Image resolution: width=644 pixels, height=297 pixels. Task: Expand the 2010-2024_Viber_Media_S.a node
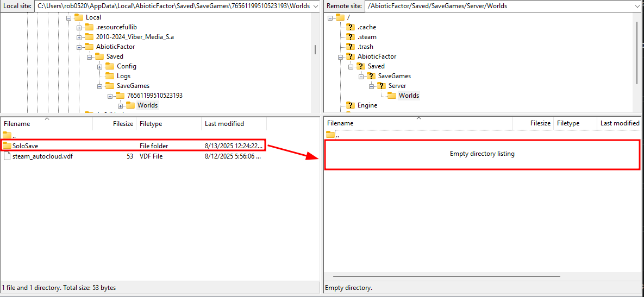[79, 37]
